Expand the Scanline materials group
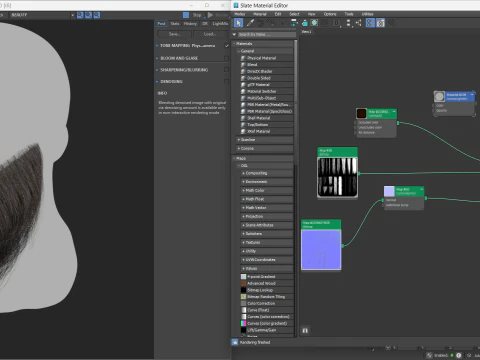480x360 pixels. [x=239, y=140]
